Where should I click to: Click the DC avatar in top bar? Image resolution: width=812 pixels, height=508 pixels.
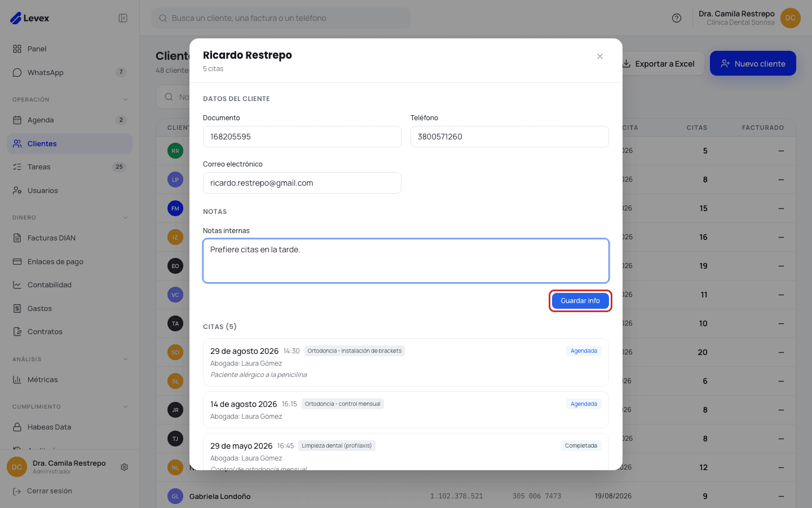(791, 18)
